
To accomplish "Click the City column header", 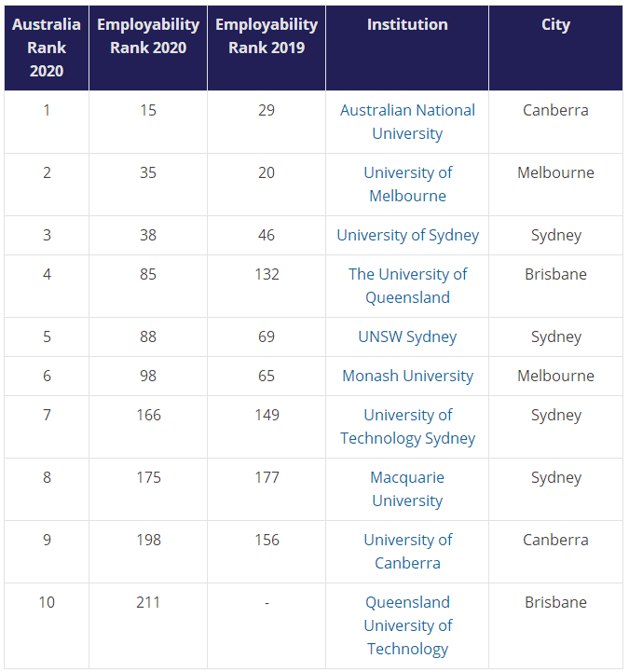I will (x=555, y=24).
